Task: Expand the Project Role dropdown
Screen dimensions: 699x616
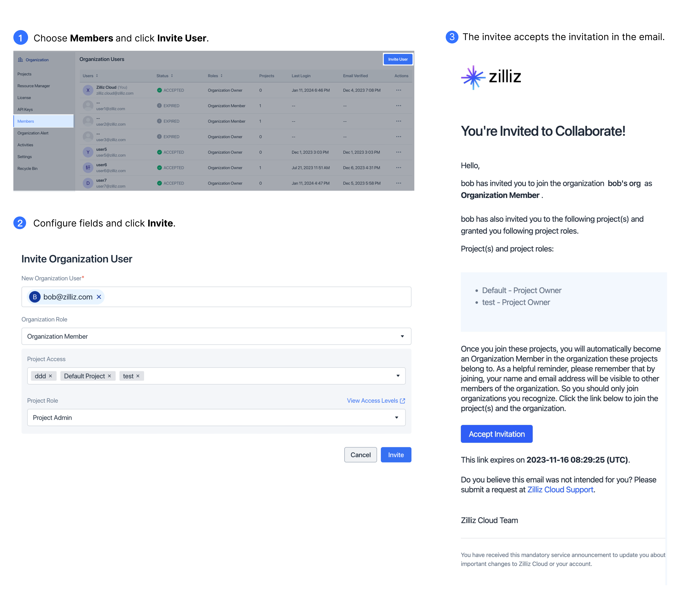Action: point(216,418)
